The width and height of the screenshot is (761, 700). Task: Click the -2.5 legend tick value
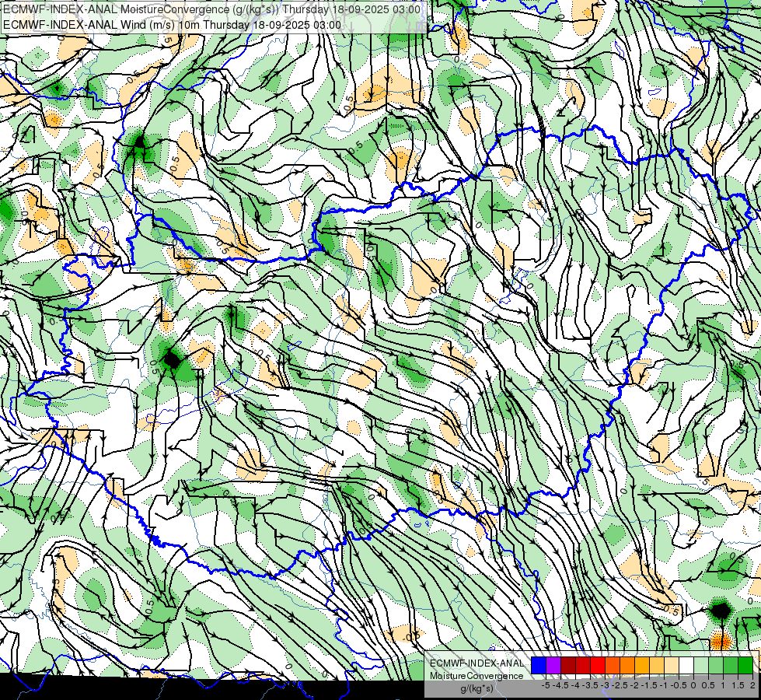click(620, 685)
